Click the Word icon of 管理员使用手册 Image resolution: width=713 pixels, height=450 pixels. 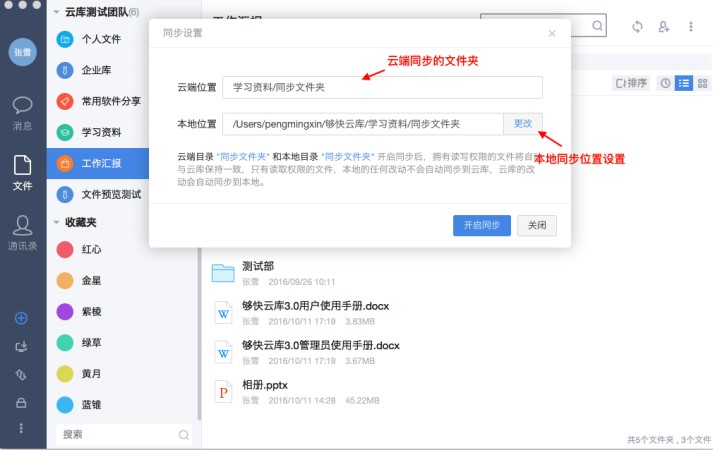point(223,353)
